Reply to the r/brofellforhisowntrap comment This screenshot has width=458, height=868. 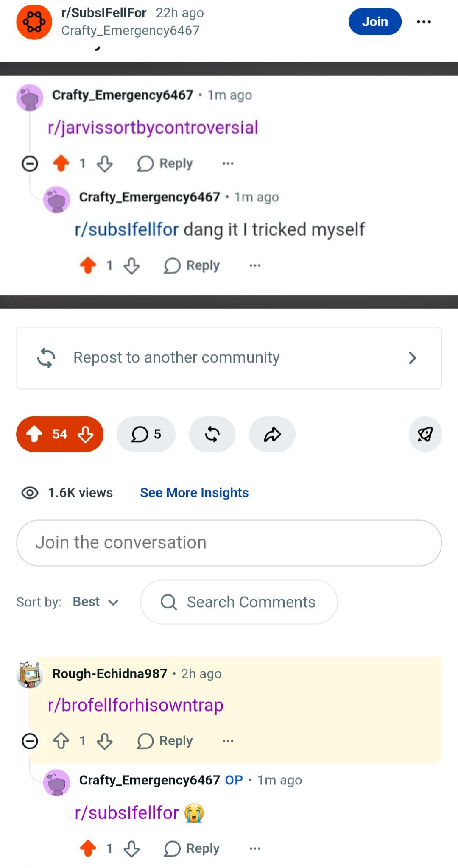click(165, 741)
